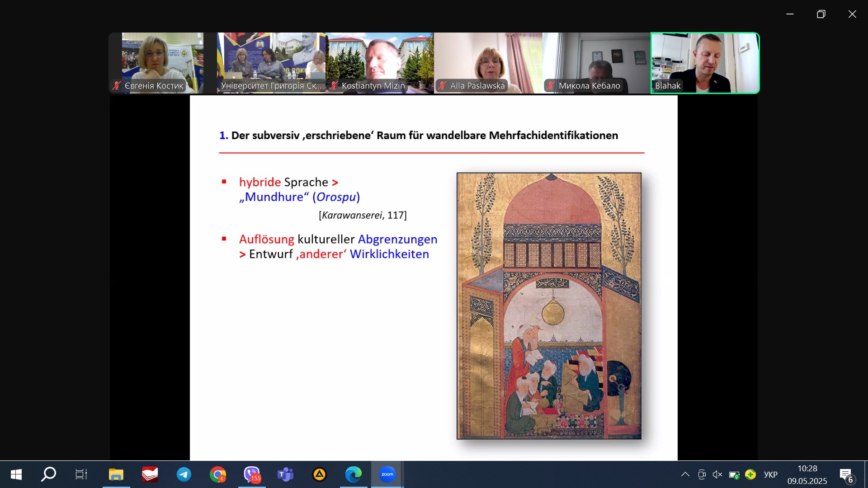Open clock showing 10:28 09.05.2025
This screenshot has width=868, height=488.
(807, 474)
